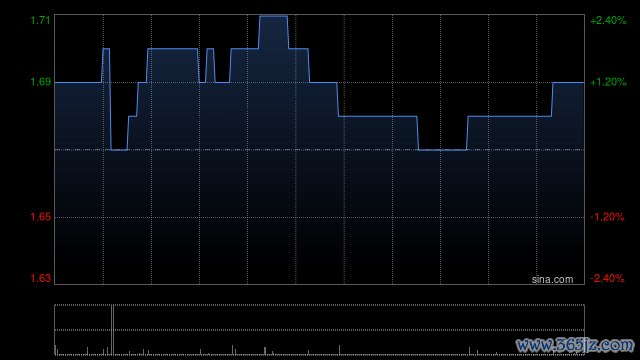Select the 1.71 price axis label
This screenshot has width=640, height=360.
[40, 20]
